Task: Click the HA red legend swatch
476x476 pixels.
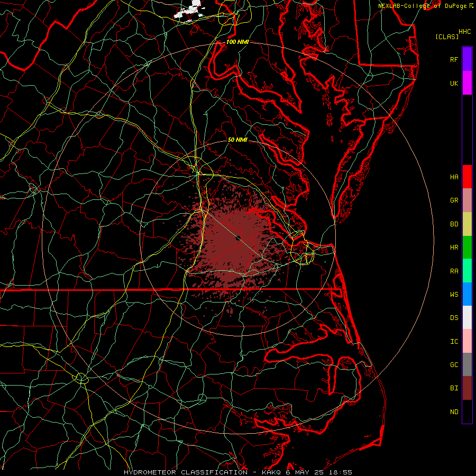Action: 467,177
